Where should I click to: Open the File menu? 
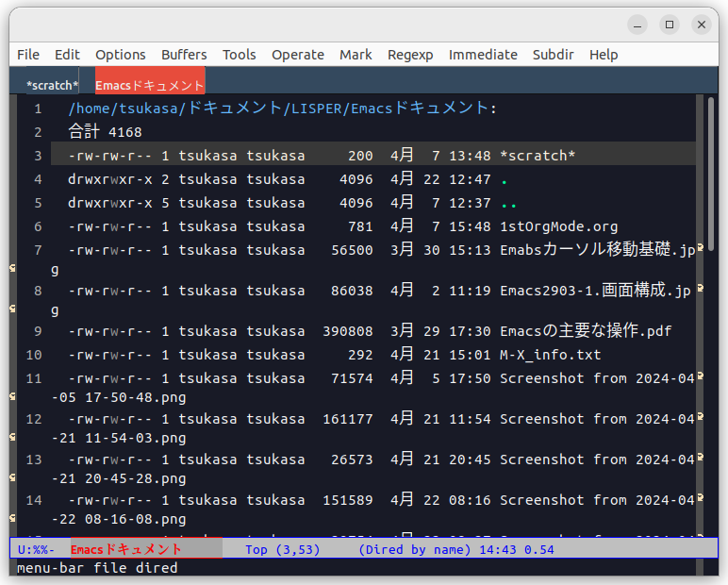[28, 55]
